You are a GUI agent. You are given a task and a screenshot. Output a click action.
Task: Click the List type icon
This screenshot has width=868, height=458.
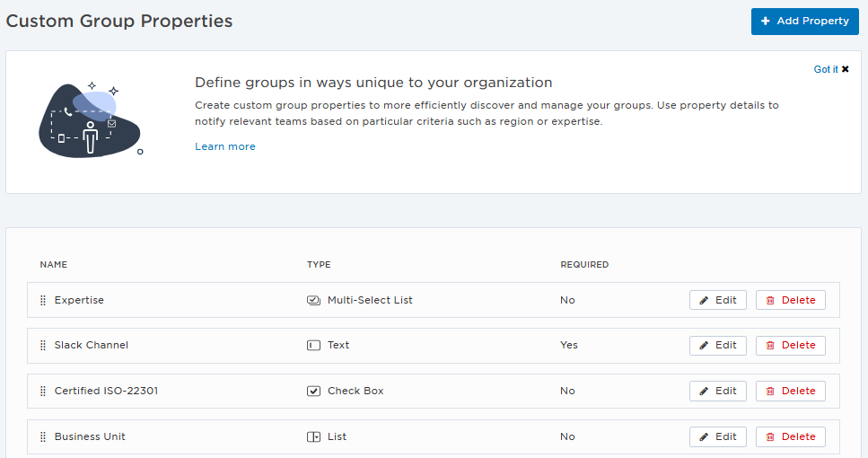[313, 437]
